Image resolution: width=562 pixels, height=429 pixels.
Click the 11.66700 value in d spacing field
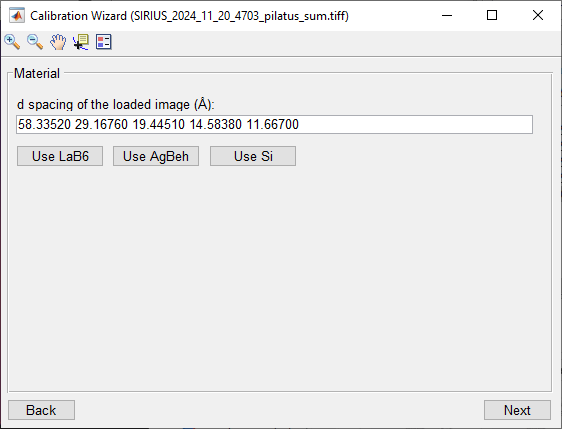coord(273,125)
